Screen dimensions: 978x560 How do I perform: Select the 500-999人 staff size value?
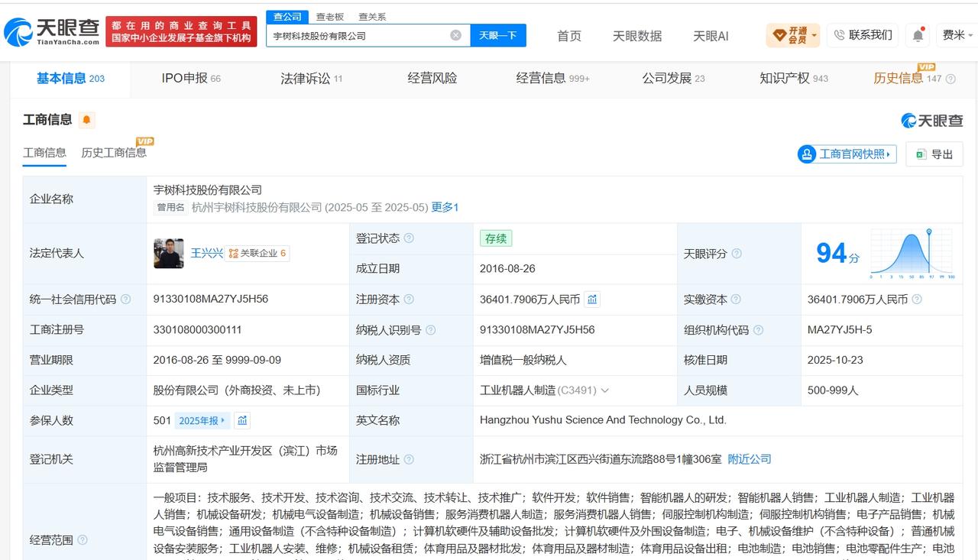pyautogui.click(x=833, y=390)
